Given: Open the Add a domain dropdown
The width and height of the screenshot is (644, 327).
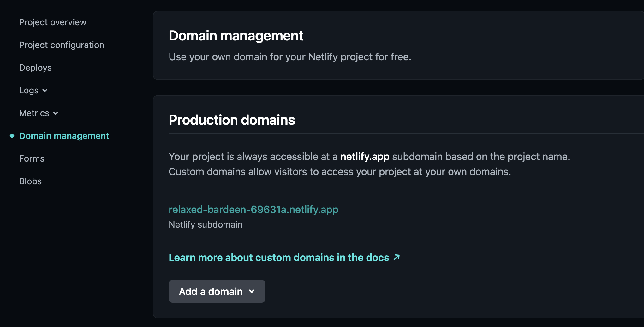Looking at the screenshot, I should click(217, 291).
